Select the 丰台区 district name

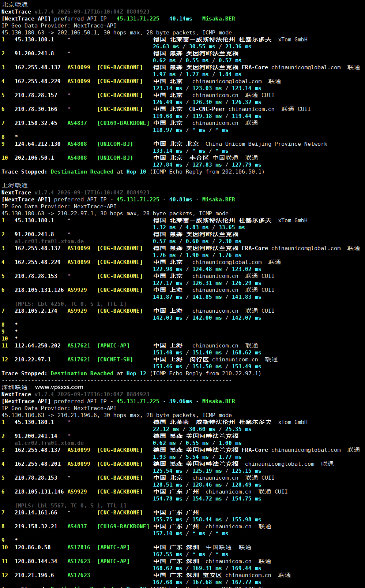pyautogui.click(x=199, y=158)
